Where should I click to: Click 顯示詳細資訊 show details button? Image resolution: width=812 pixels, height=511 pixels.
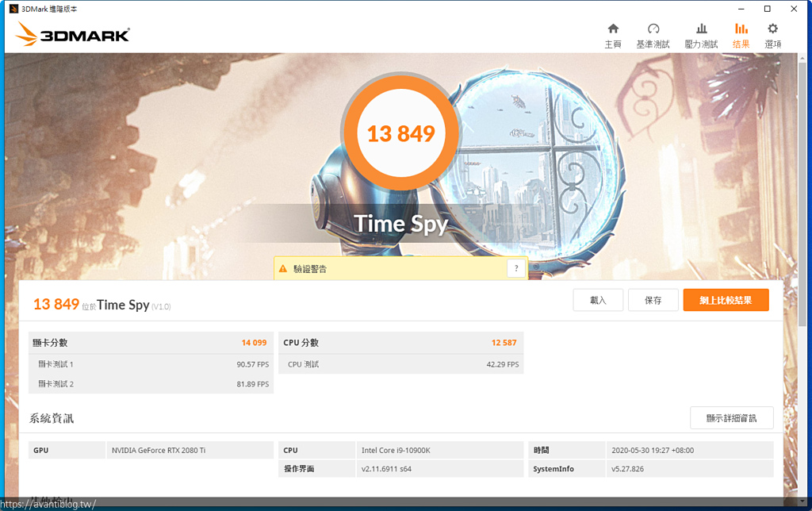[731, 417]
